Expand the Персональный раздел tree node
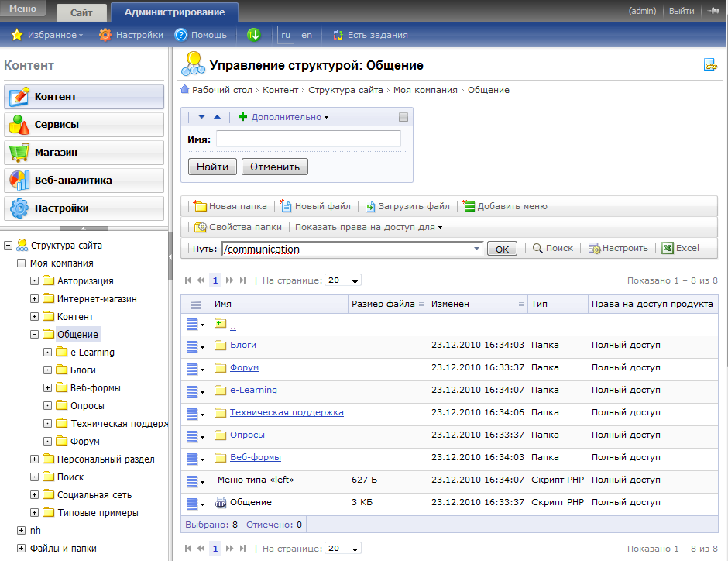Screen dimensions: 728x561 pyautogui.click(x=34, y=459)
